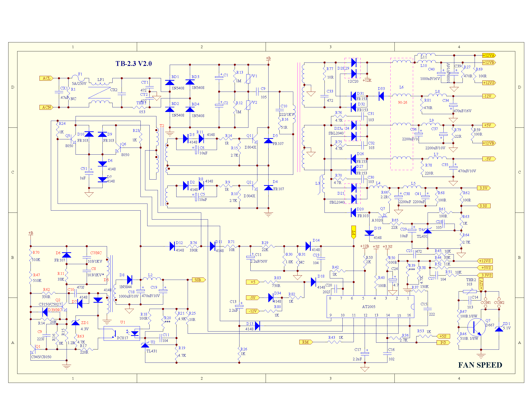Screen dimensions: 532x411
Task: Select the BD4 1N5408 diode symbol
Action: [190, 110]
